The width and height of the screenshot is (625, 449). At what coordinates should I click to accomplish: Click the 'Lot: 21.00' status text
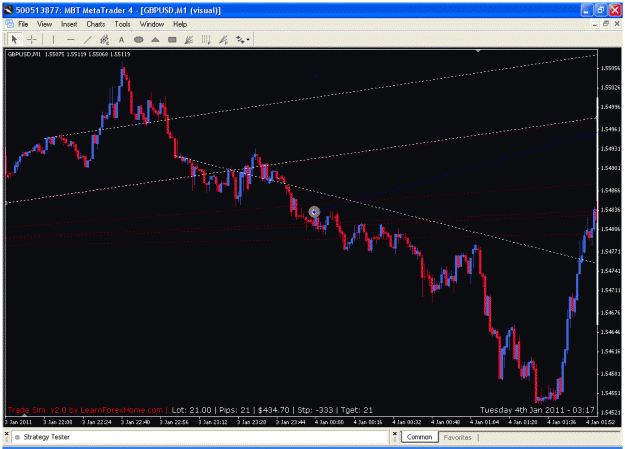click(191, 410)
